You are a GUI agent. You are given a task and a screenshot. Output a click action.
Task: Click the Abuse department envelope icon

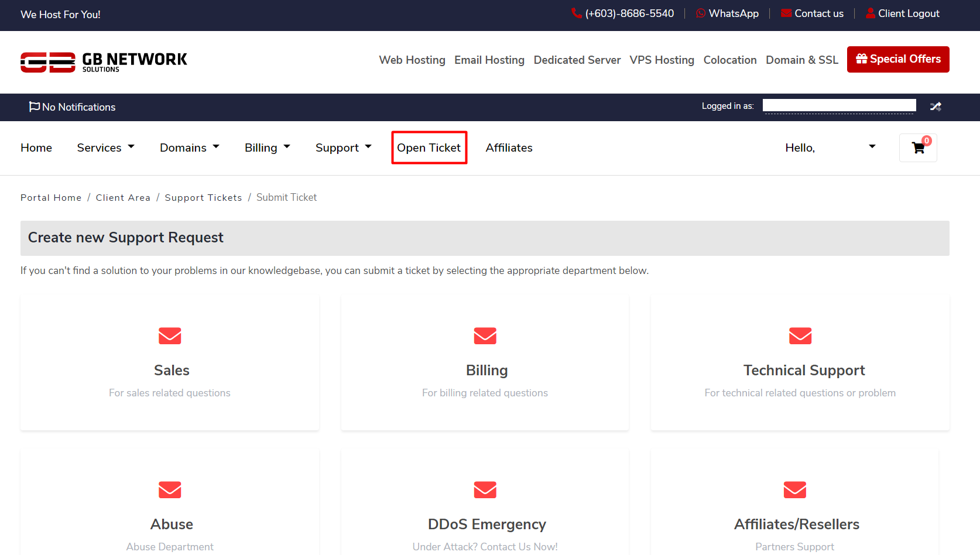click(x=170, y=489)
